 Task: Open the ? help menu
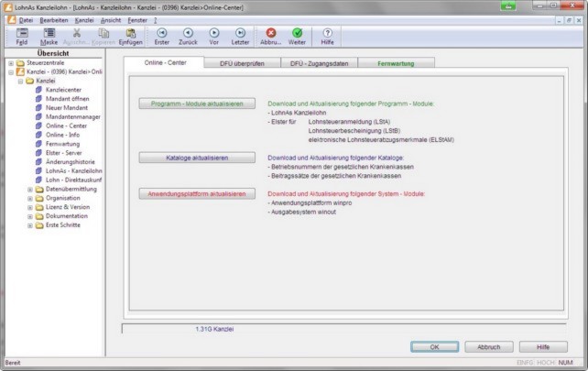tap(156, 20)
